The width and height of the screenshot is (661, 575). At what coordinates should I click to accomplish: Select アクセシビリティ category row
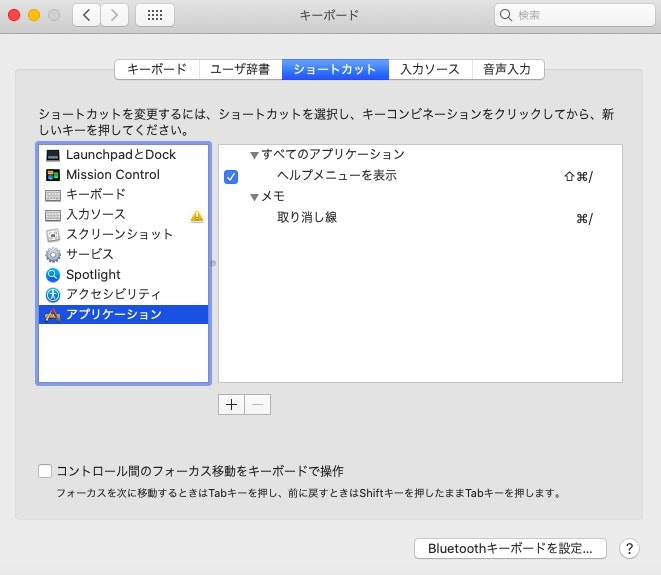click(124, 294)
